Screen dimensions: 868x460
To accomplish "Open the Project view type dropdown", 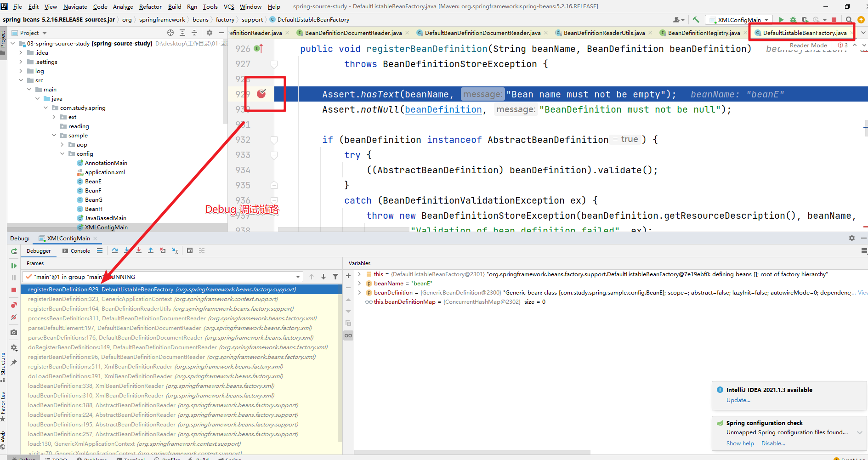I will 29,33.
